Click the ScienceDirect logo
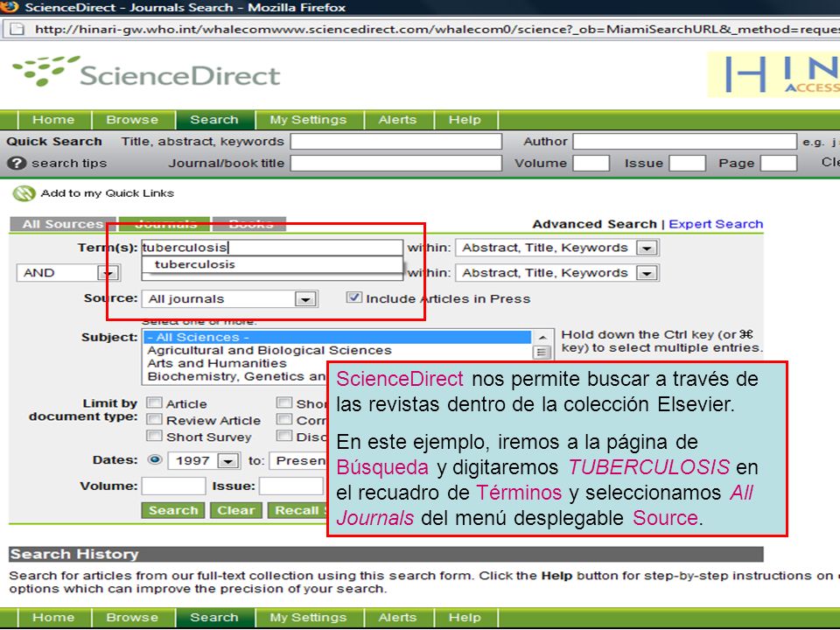 click(x=146, y=73)
